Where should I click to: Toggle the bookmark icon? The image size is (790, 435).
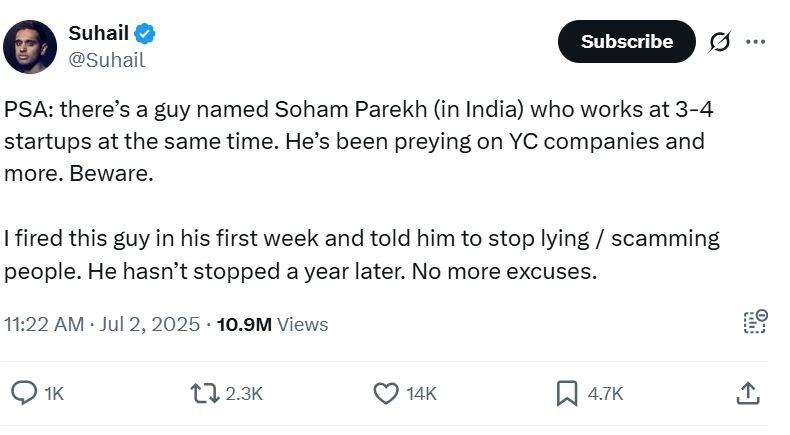(x=567, y=394)
